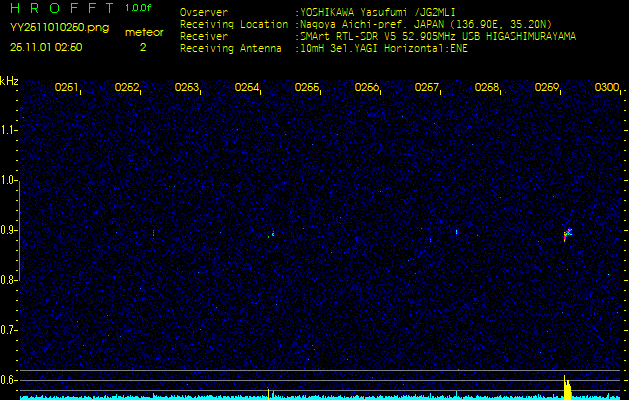Select the 0253 time marker
Screen dimensions: 629x400
point(187,88)
